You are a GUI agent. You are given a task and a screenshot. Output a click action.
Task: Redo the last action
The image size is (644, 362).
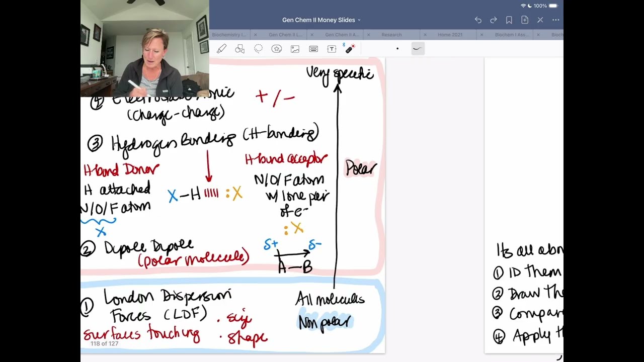[x=494, y=20]
